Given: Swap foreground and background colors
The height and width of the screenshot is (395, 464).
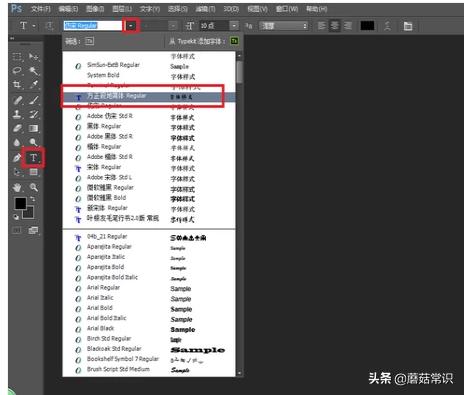Looking at the screenshot, I should pyautogui.click(x=33, y=199).
